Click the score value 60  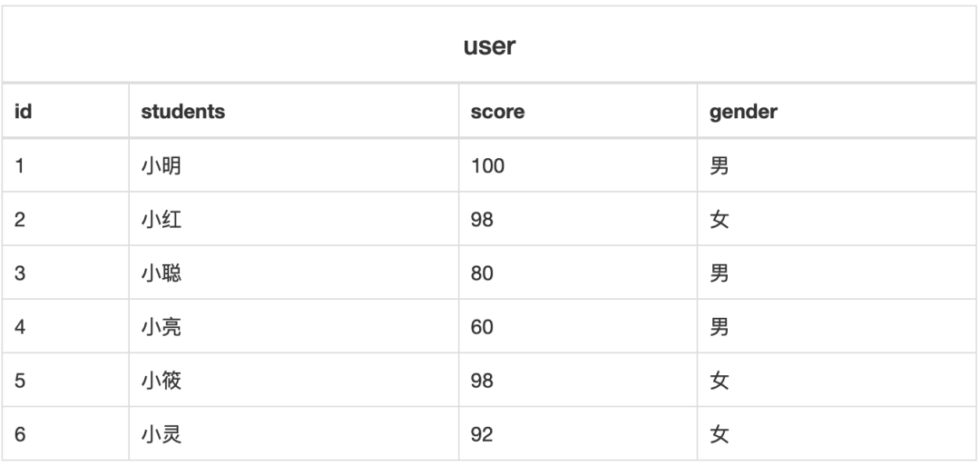[x=482, y=327]
